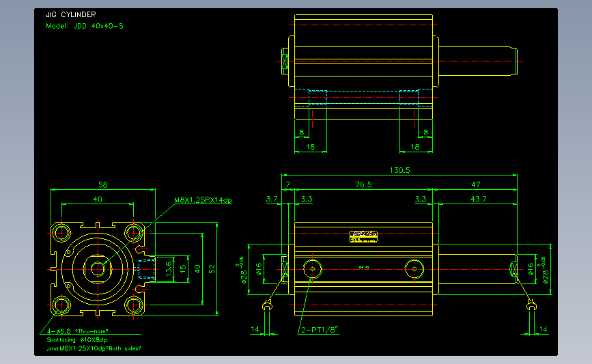
Task: Click the 3.3 dimension right of 3.7
Action: click(x=307, y=199)
